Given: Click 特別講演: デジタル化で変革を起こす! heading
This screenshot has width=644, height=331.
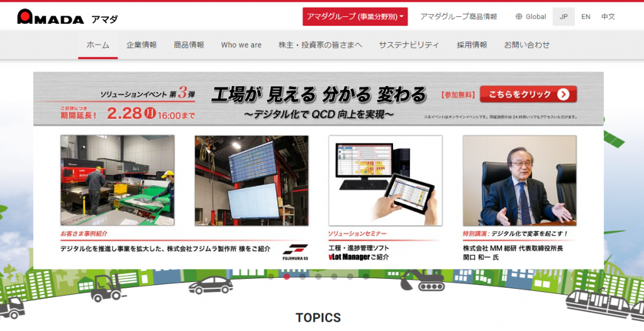Looking at the screenshot, I should click(x=515, y=234).
